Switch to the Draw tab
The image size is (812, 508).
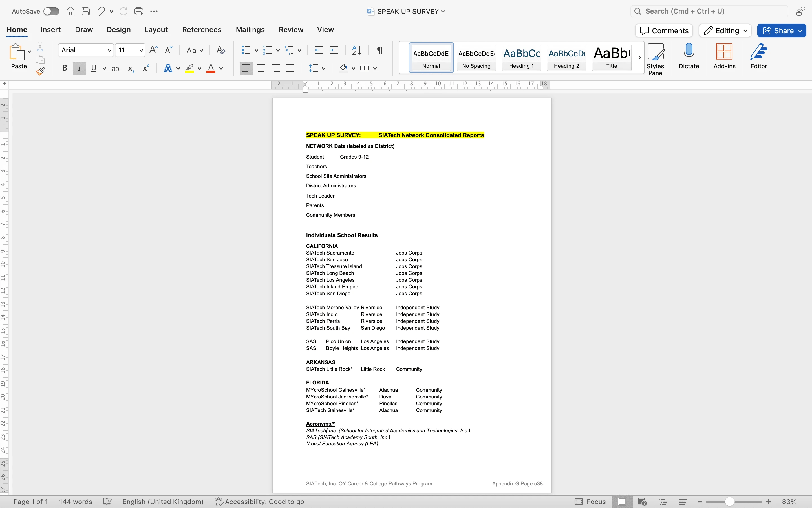tap(84, 30)
